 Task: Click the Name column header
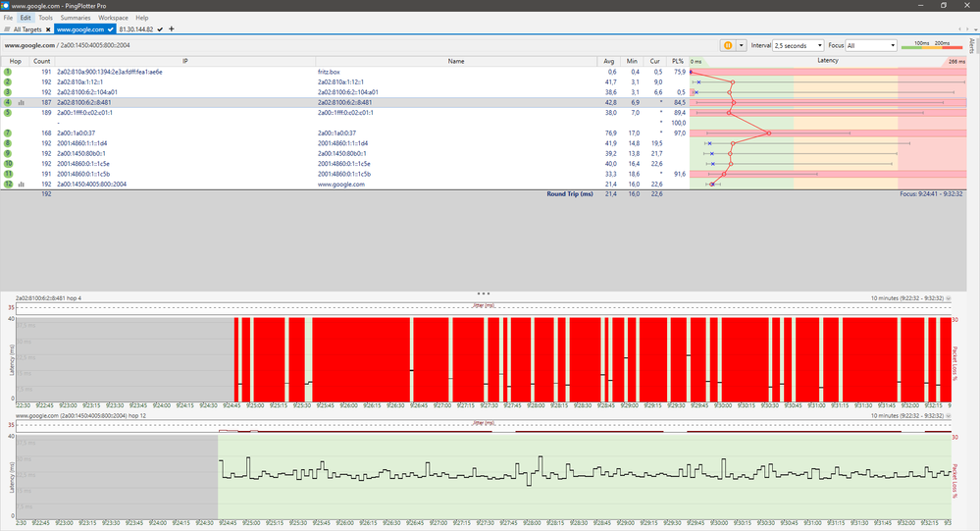tap(456, 61)
